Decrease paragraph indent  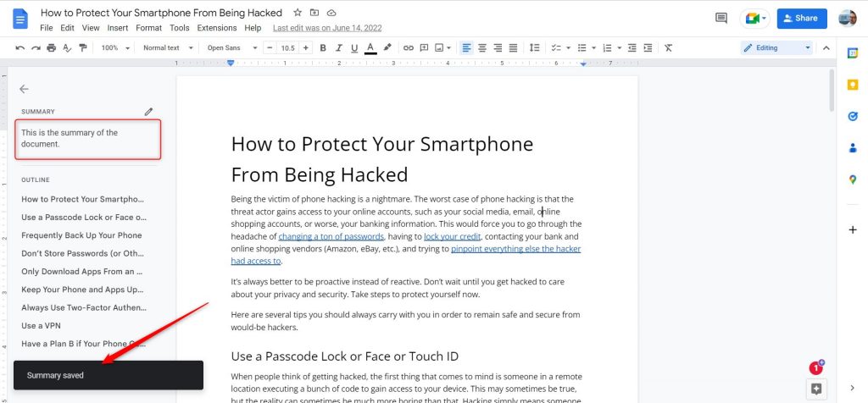(x=632, y=48)
